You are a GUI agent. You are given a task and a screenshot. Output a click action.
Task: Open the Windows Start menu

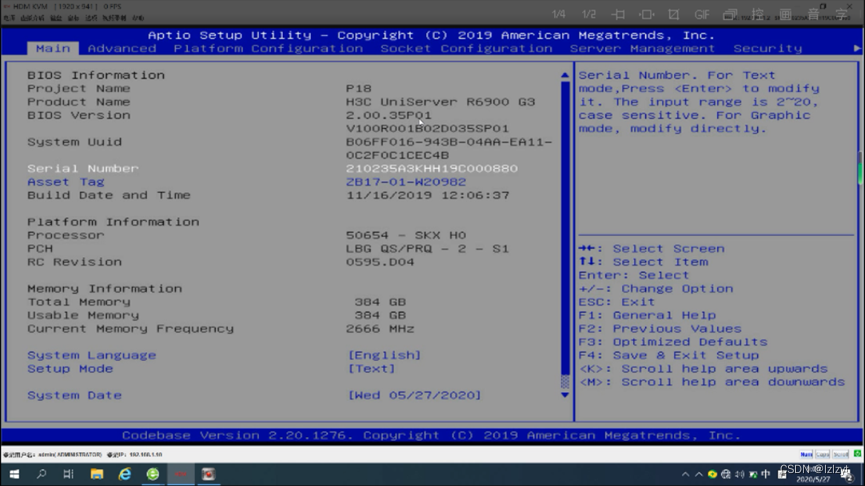tap(14, 474)
